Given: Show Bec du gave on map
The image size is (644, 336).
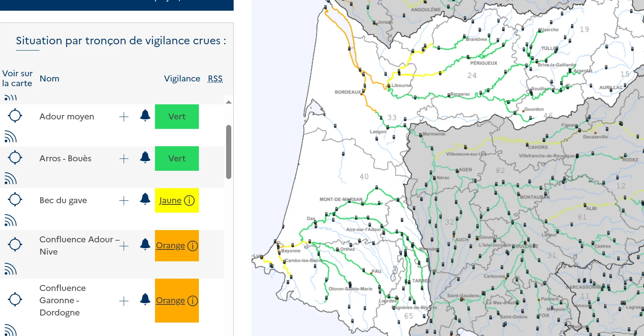Looking at the screenshot, I should (15, 200).
